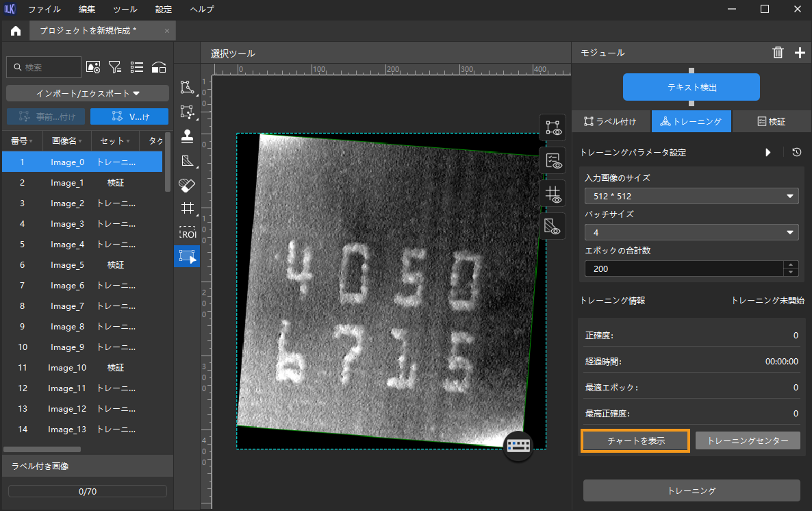Select the テキスト検出 module block
Viewport: 812px width, 511px height.
coord(692,87)
